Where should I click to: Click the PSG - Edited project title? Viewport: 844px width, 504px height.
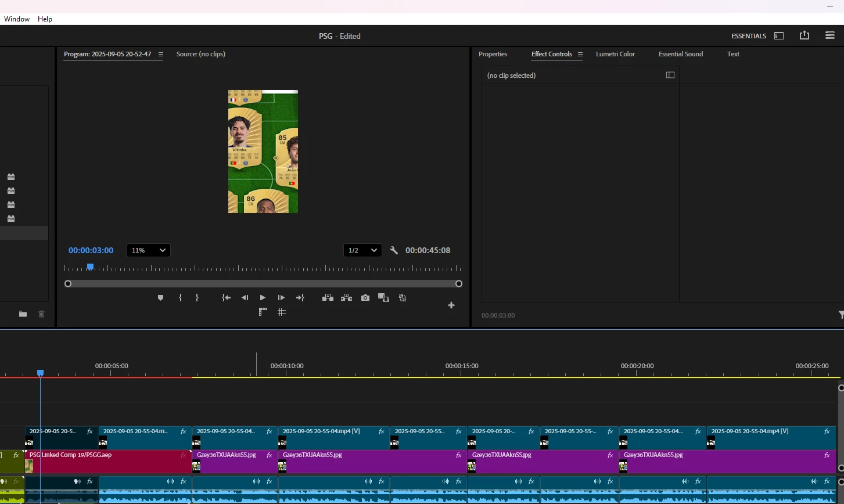pos(340,36)
